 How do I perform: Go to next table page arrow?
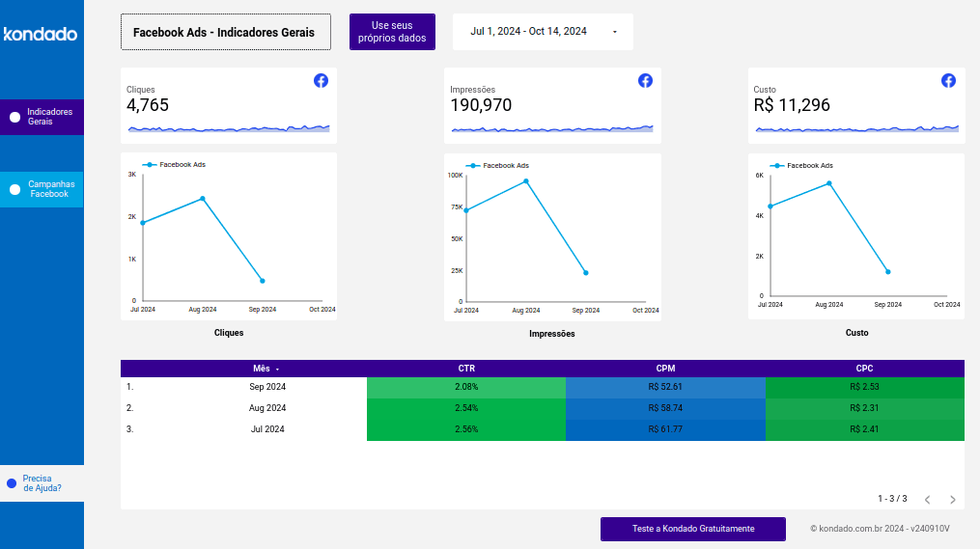(x=952, y=500)
